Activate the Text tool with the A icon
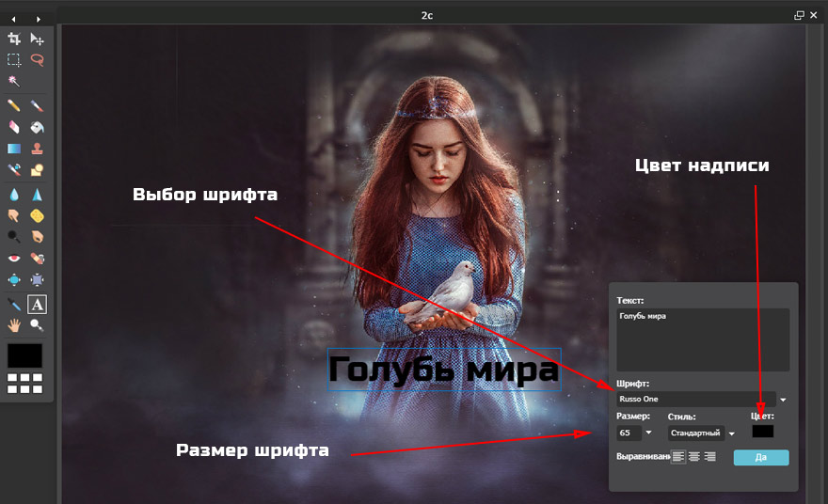828x504 pixels. [38, 305]
